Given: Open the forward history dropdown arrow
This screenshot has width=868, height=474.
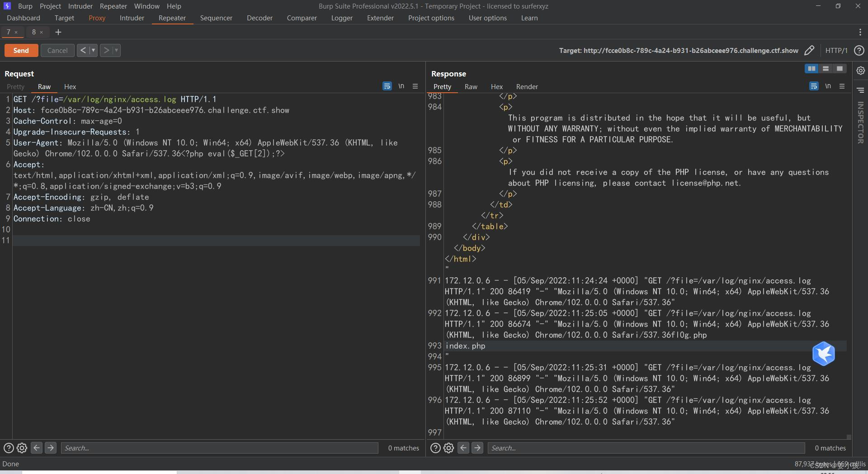Looking at the screenshot, I should click(x=116, y=50).
